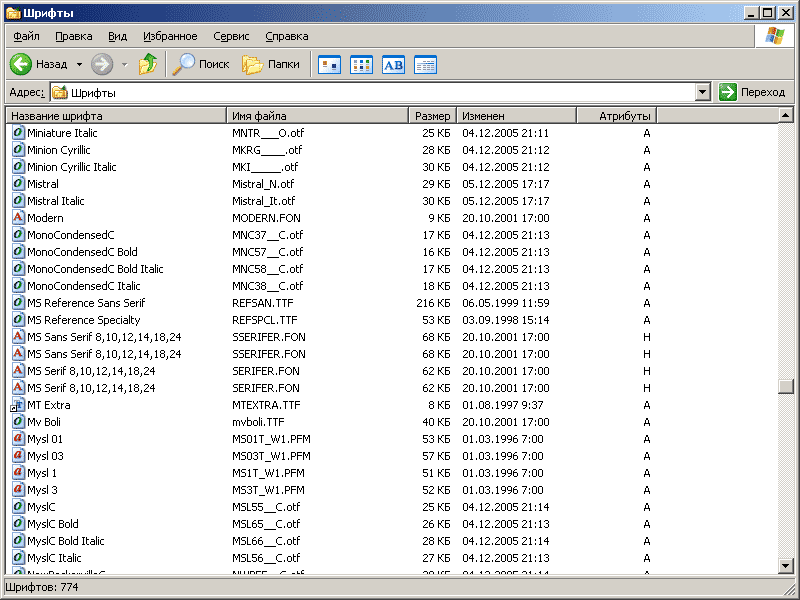Open the Forward history dropdown arrow

pos(124,64)
